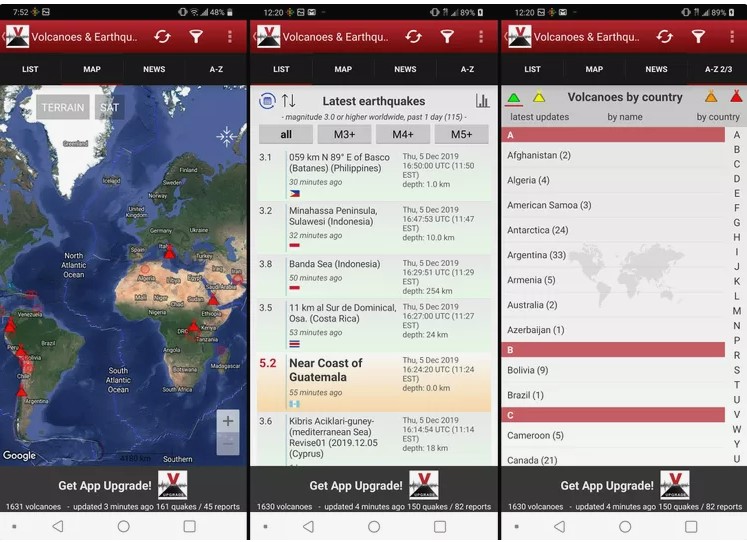
Task: Open the three-dot overflow menu on the volcanoes screen
Action: coord(732,37)
